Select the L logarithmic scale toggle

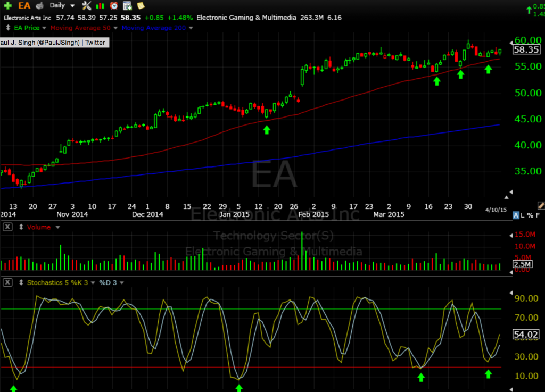click(523, 215)
